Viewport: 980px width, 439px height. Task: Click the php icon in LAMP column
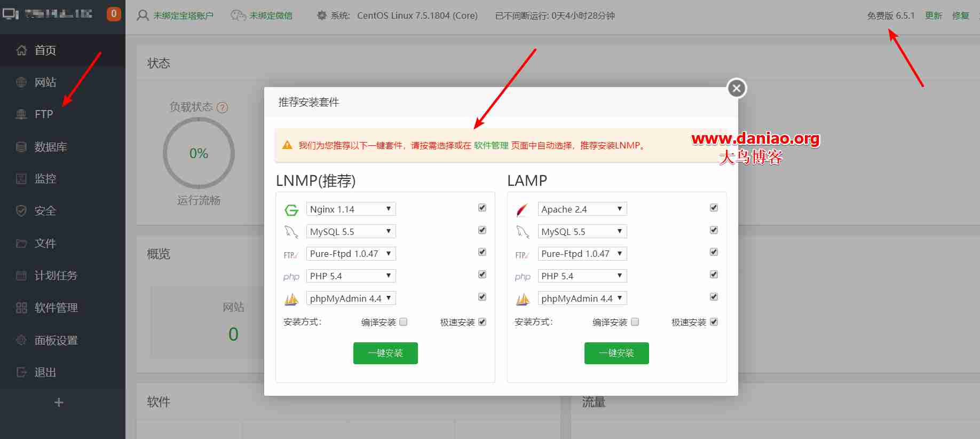point(523,277)
